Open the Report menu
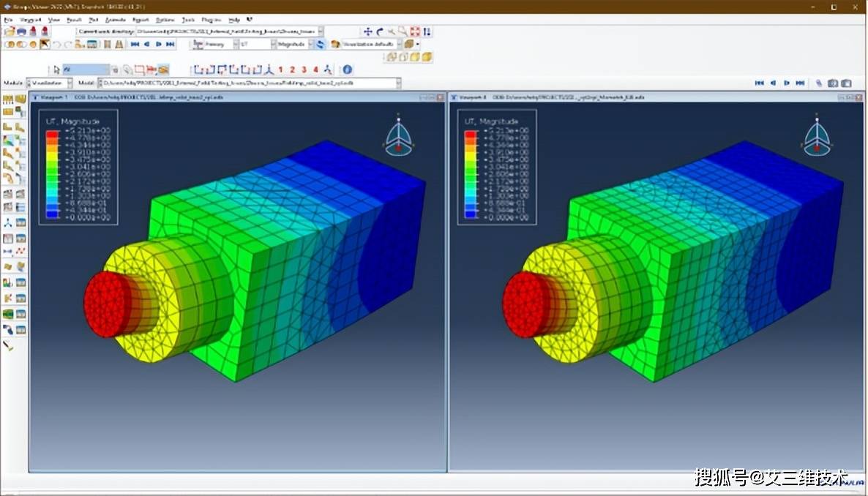The width and height of the screenshot is (868, 496). (141, 20)
